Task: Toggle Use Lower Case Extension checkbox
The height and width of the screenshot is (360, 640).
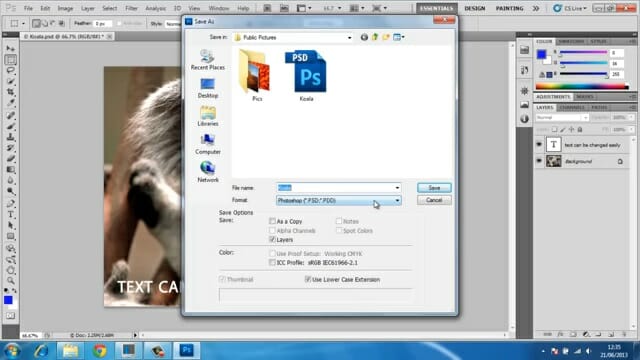Action: pyautogui.click(x=308, y=279)
